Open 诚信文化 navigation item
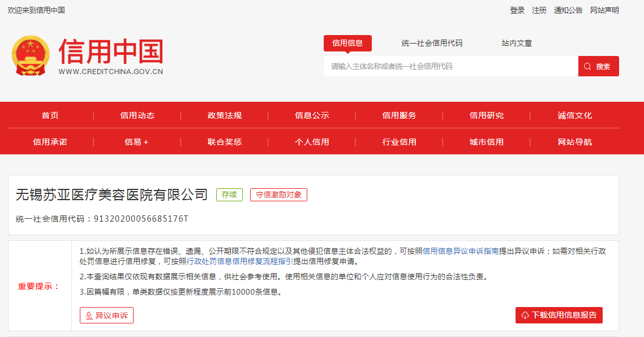Viewport: 644px width, 337px height. tap(574, 115)
